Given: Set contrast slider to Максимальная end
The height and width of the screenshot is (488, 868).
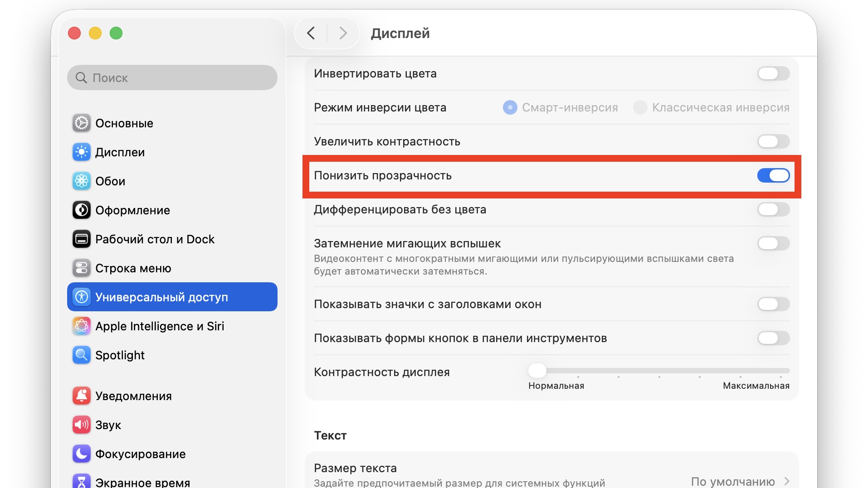Looking at the screenshot, I should 781,371.
